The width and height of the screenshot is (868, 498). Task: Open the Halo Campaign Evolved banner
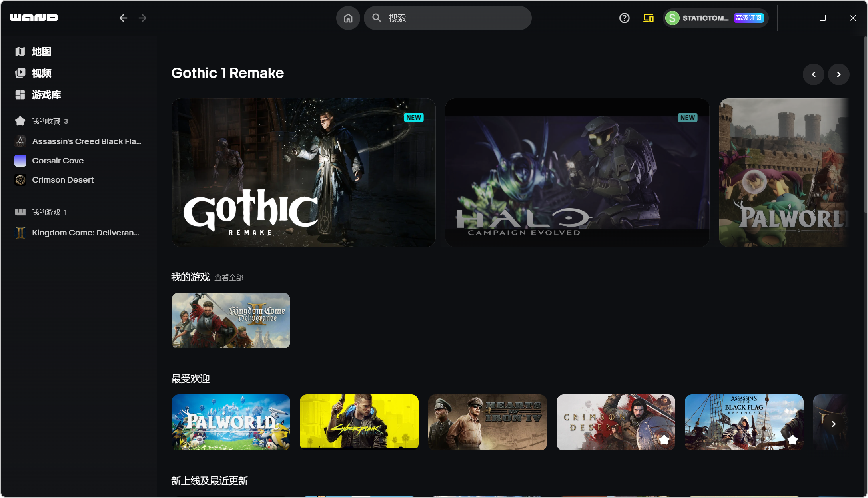[x=577, y=173]
